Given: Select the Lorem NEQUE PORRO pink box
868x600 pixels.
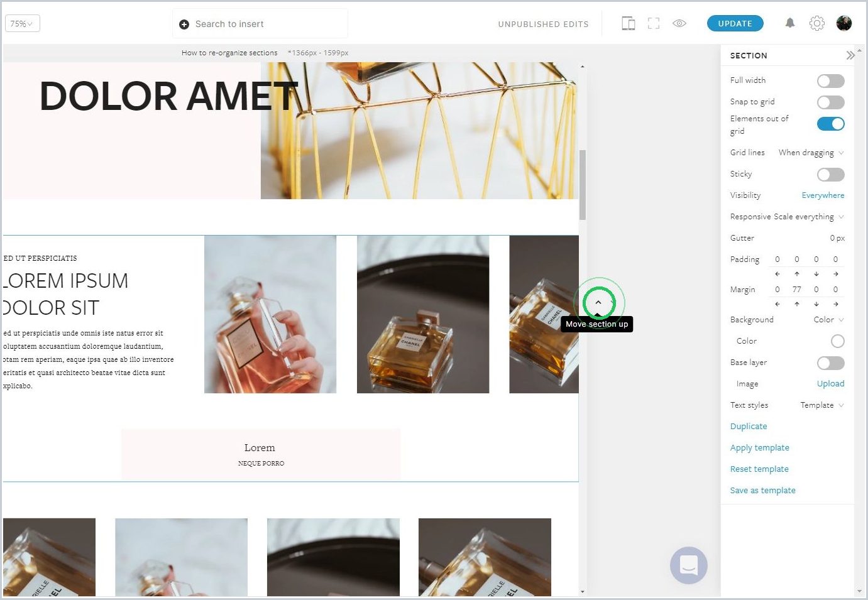Looking at the screenshot, I should click(261, 454).
